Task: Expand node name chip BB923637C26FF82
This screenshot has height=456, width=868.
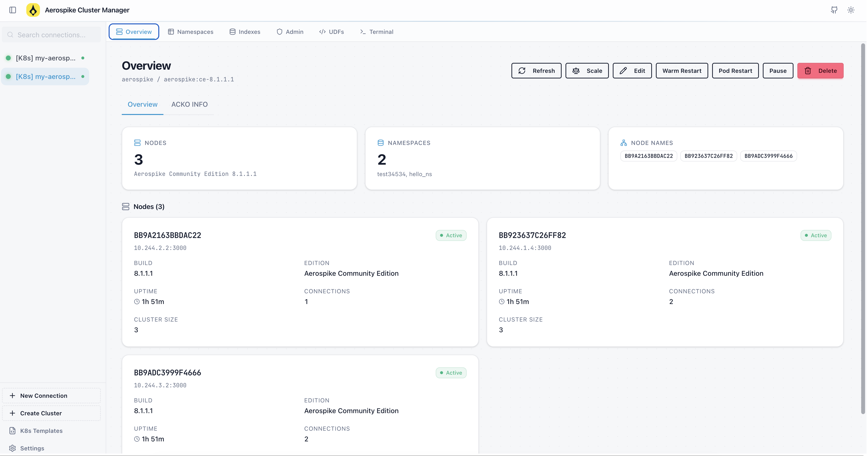Action: (x=708, y=156)
